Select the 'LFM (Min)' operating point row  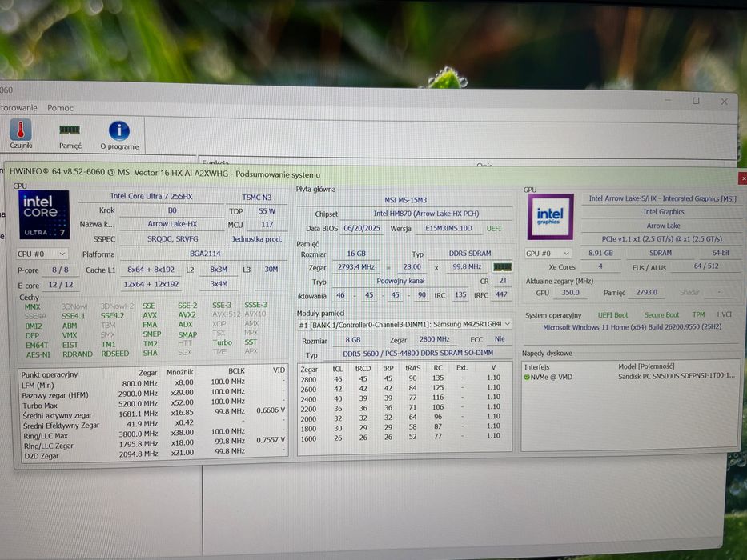click(x=154, y=385)
